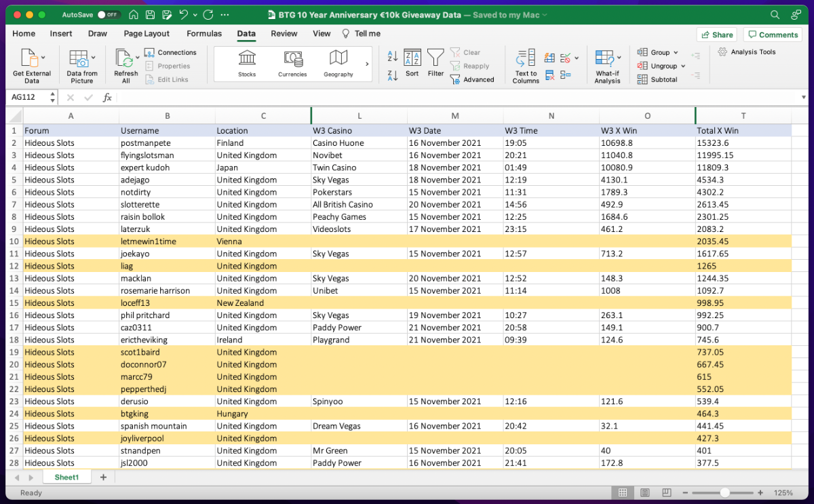Screen dimensions: 814x504
Task: Select the Currencies data type
Action: (292, 64)
